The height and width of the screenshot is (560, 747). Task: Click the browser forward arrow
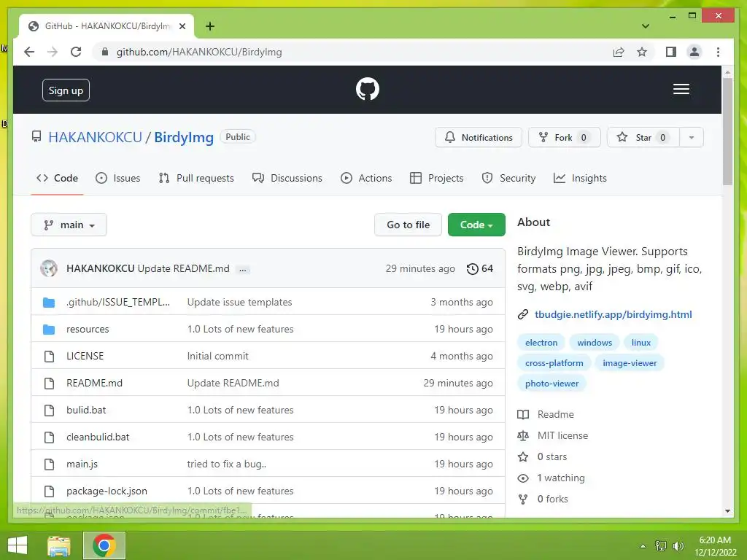(53, 52)
